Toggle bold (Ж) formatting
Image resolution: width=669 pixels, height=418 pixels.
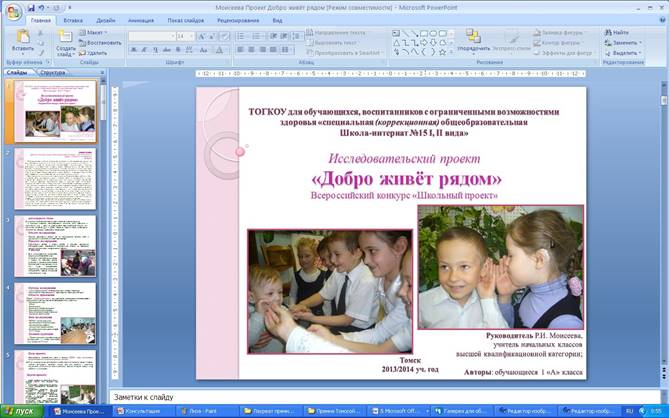pyautogui.click(x=134, y=50)
